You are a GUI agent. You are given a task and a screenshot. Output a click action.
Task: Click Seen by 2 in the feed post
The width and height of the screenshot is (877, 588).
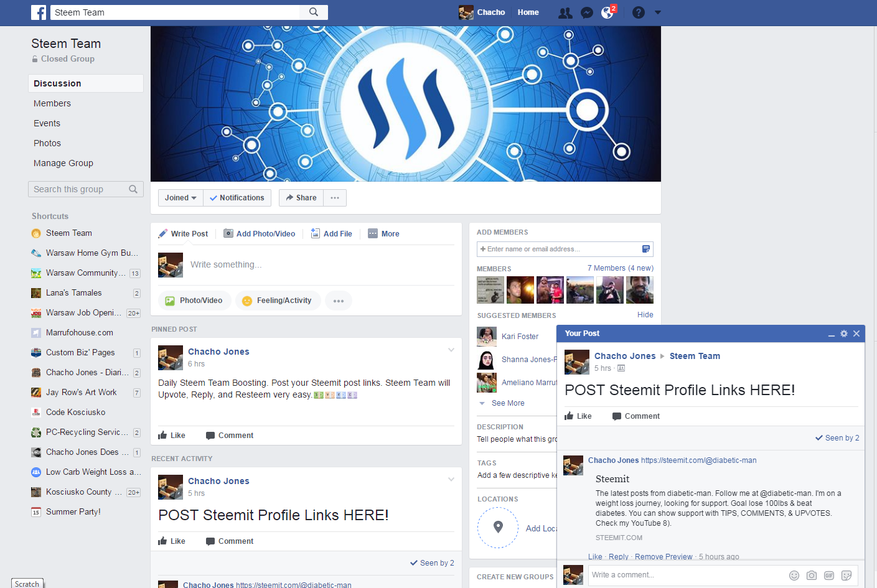point(432,563)
